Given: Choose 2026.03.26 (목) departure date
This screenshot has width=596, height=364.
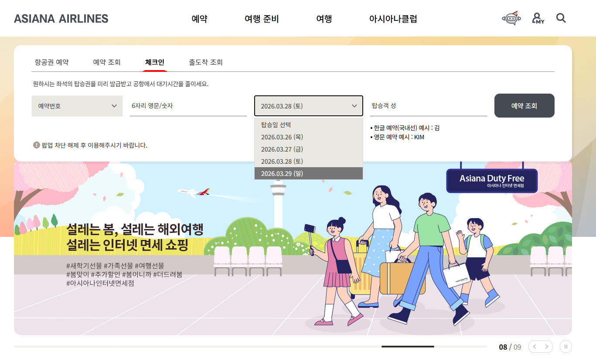Looking at the screenshot, I should pos(308,137).
